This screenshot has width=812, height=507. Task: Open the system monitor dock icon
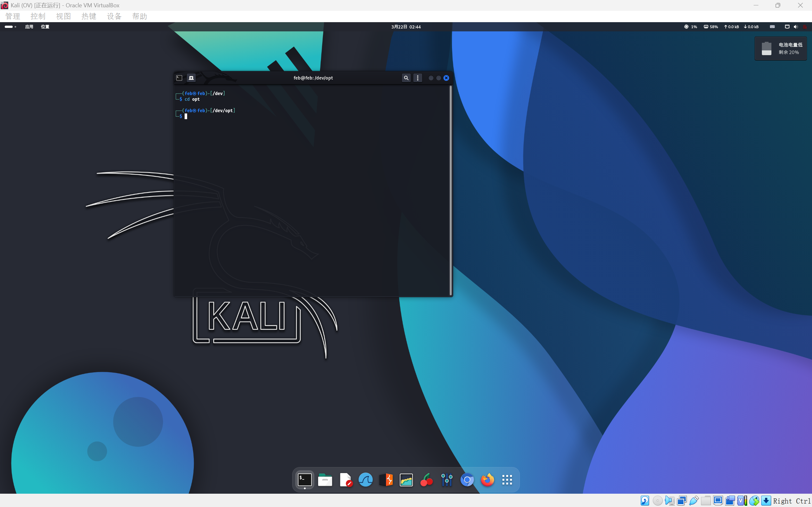(x=406, y=480)
